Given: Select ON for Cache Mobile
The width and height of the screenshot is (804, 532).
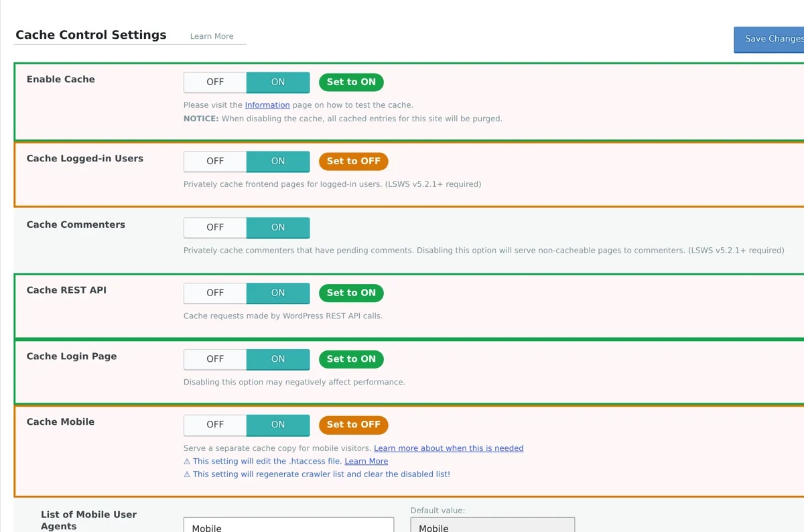Looking at the screenshot, I should pyautogui.click(x=278, y=425).
